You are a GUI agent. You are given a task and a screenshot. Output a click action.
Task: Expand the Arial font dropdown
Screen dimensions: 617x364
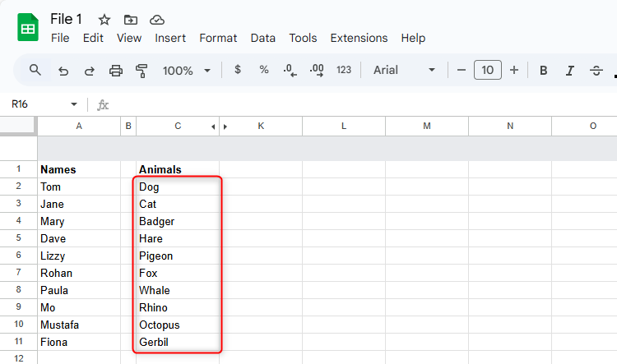tap(404, 71)
